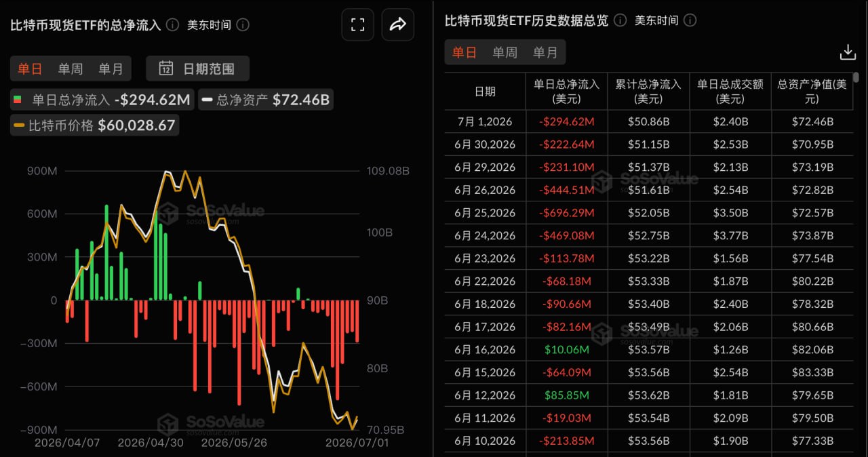
Task: Click the 单日总成交额(美元) column header
Action: pos(730,92)
